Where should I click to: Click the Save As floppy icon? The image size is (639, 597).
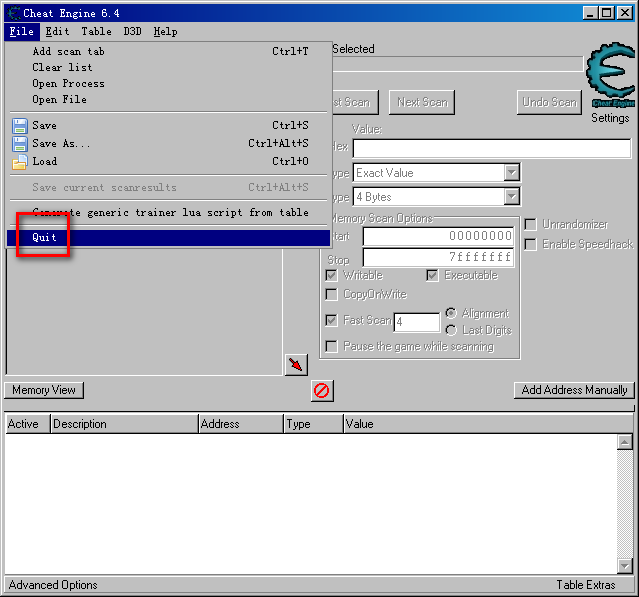tap(19, 144)
